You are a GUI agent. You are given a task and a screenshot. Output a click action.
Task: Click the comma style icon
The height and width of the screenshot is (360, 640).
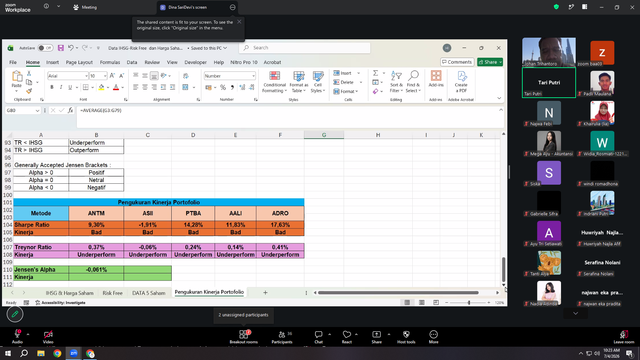[232, 87]
